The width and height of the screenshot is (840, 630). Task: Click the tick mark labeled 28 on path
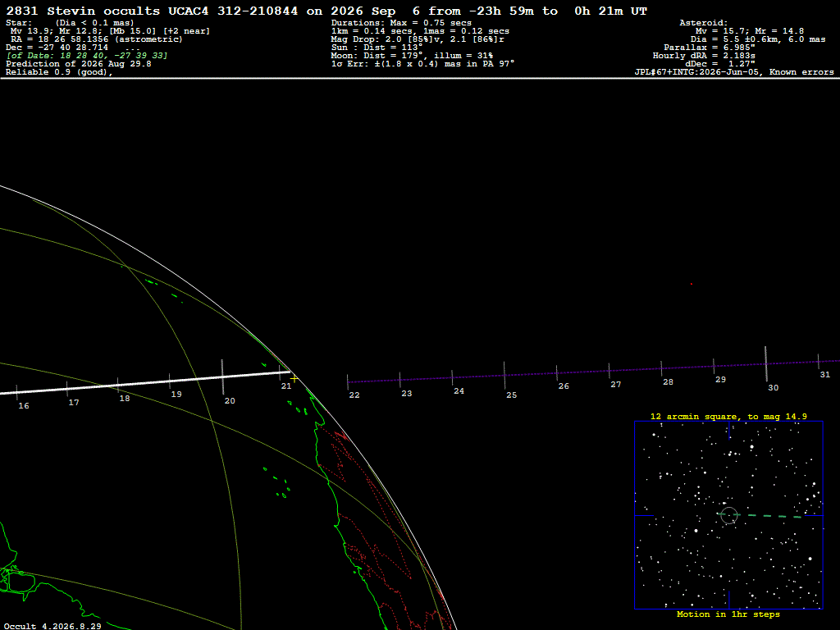click(x=661, y=368)
